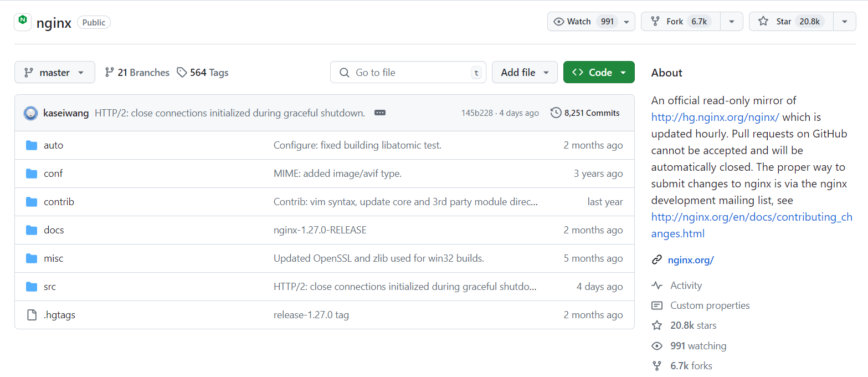Image resolution: width=868 pixels, height=377 pixels.
Task: Expand the Watch notifications dropdown arrow
Action: pos(626,22)
